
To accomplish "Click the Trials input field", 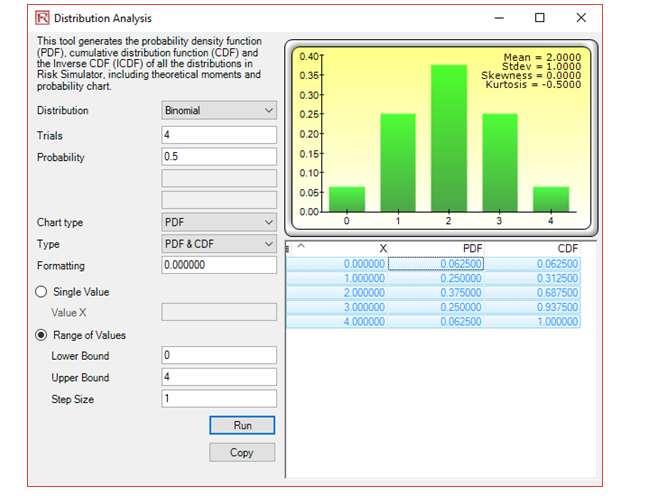I will pyautogui.click(x=219, y=135).
